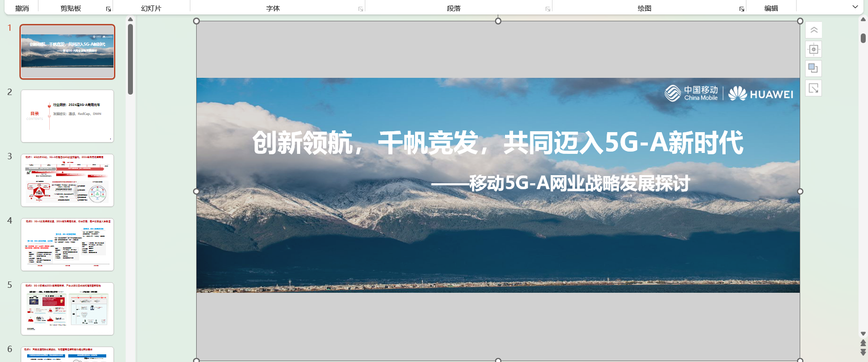868x362 pixels.
Task: Click the bring-forward layer order icon
Action: pos(814,68)
